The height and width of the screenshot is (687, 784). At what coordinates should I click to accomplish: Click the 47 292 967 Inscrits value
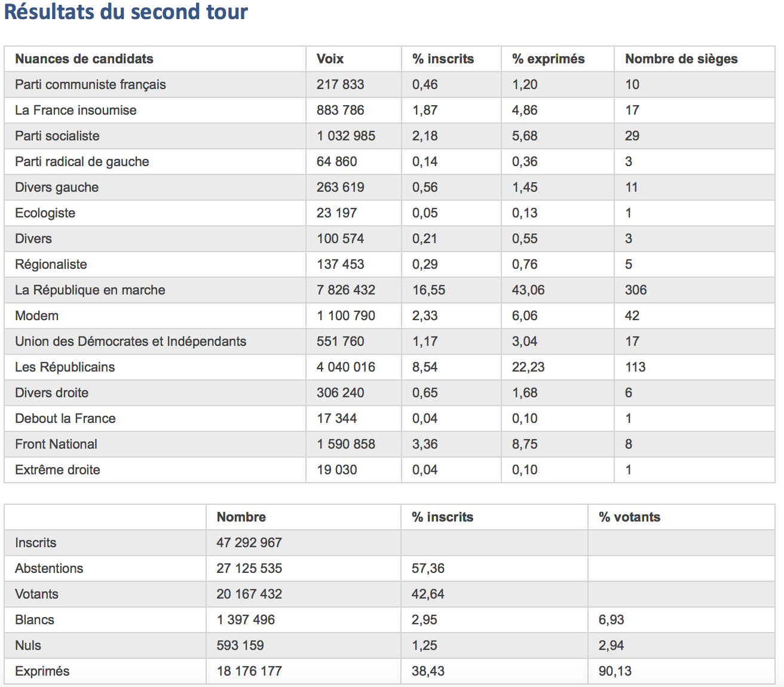249,543
